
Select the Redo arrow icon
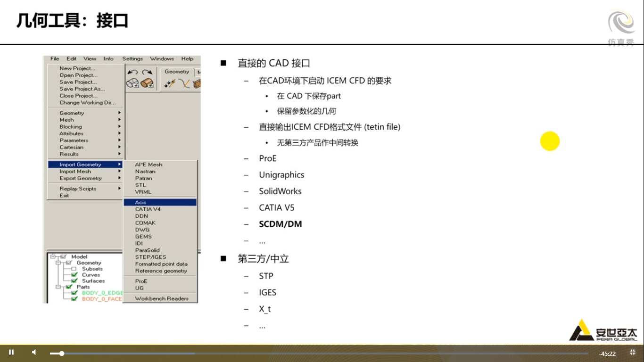point(147,72)
